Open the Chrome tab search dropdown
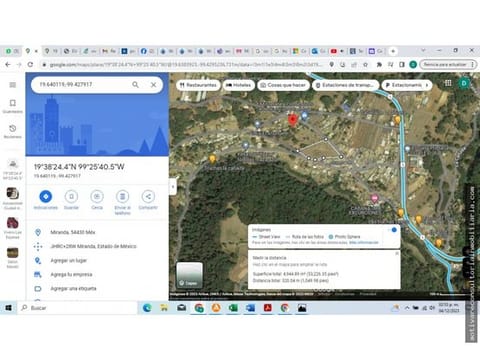The height and width of the screenshot is (360, 480). [x=423, y=50]
